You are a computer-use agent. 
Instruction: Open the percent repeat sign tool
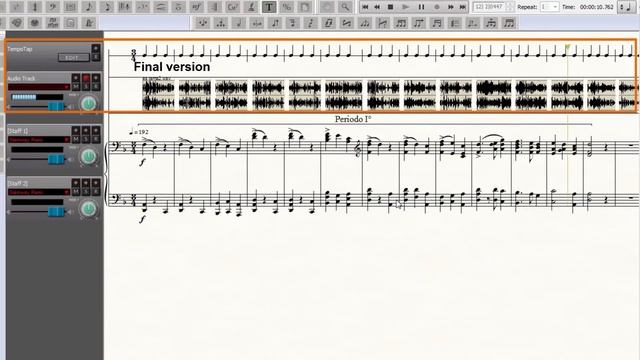tap(287, 7)
